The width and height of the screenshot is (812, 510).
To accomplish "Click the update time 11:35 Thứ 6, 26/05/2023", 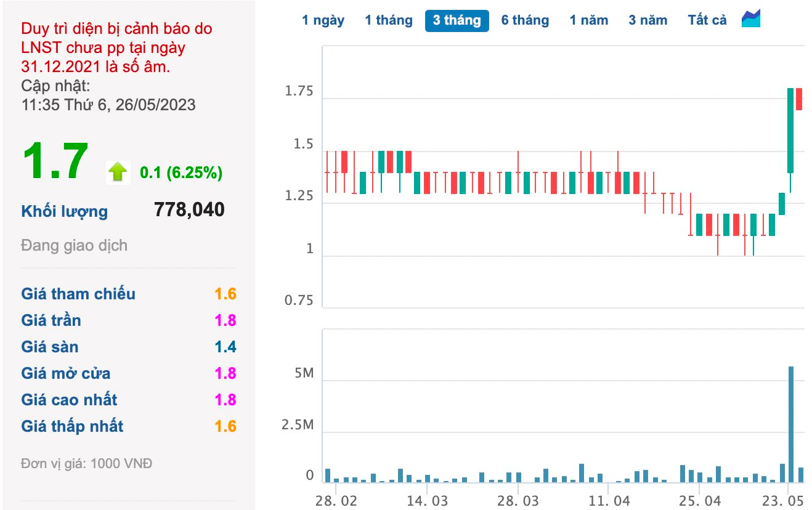I will [x=108, y=104].
